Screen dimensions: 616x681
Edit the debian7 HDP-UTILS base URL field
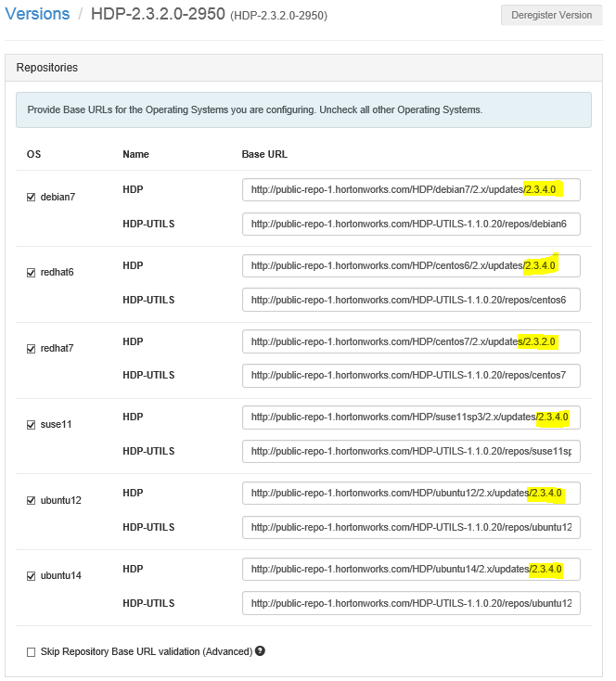coord(411,225)
